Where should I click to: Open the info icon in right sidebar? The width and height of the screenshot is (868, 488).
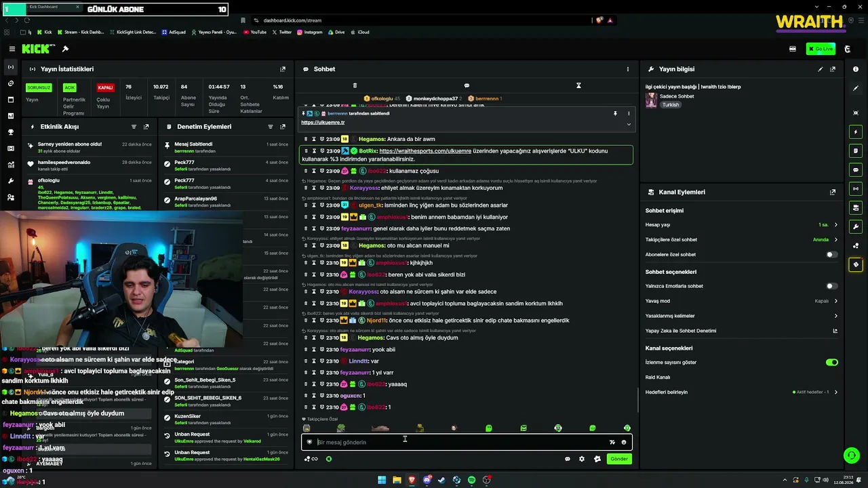[856, 69]
